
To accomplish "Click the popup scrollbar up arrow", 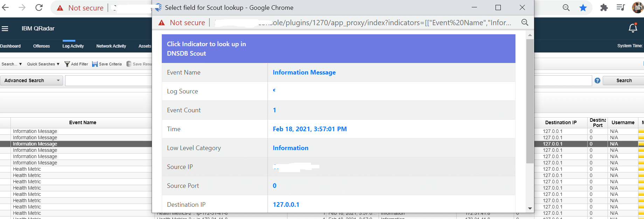I will (x=530, y=35).
